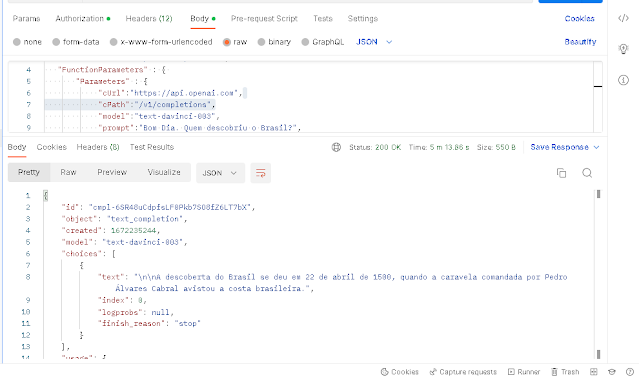Switch to the Params tab
Screen dimensions: 639x386
26,19
